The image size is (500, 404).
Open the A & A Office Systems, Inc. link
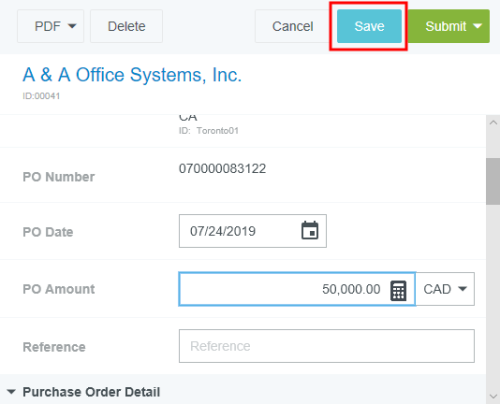pos(132,75)
